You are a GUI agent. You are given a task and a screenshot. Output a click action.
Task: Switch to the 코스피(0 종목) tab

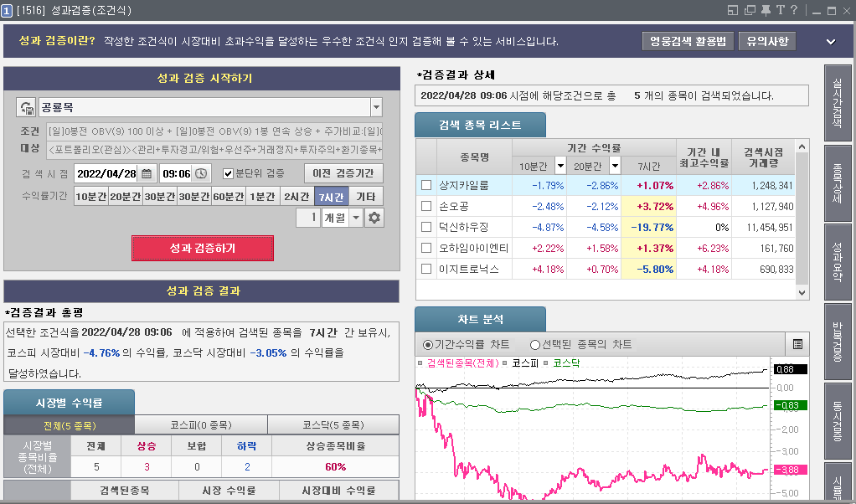point(201,425)
